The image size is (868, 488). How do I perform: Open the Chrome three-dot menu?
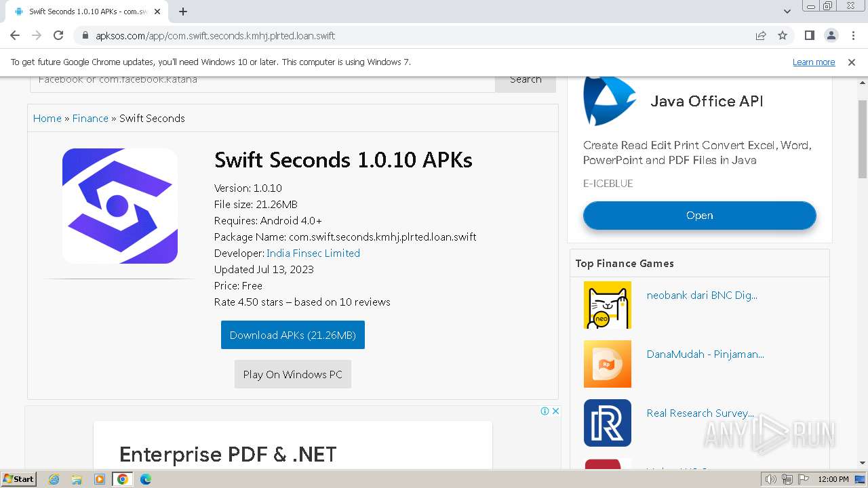(x=852, y=35)
